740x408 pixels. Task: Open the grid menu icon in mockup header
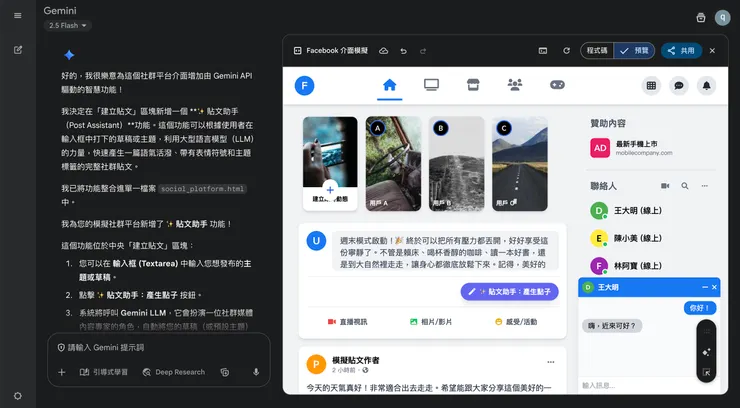[651, 85]
